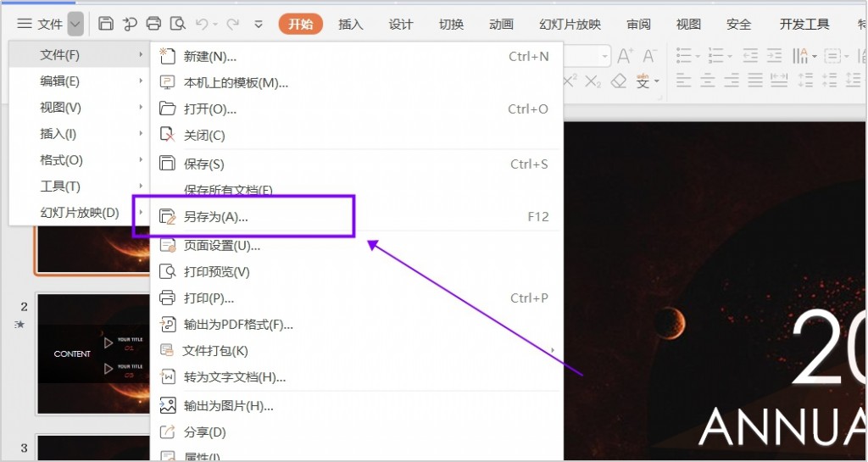Click the hamburger menu icon beside 文件
Image resolution: width=868 pixels, height=462 pixels.
(x=25, y=24)
